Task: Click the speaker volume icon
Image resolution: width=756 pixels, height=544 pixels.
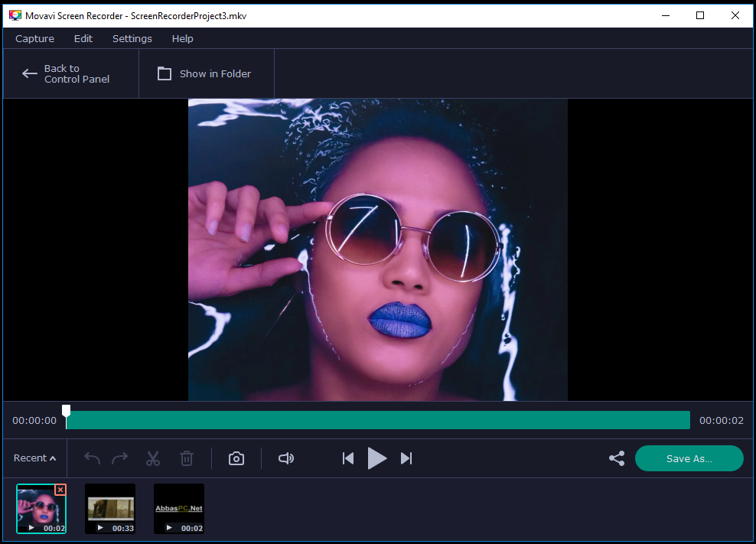Action: 286,458
